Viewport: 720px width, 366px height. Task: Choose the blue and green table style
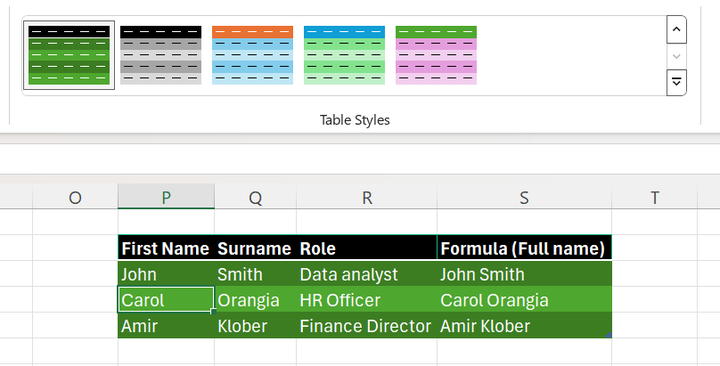(x=344, y=55)
